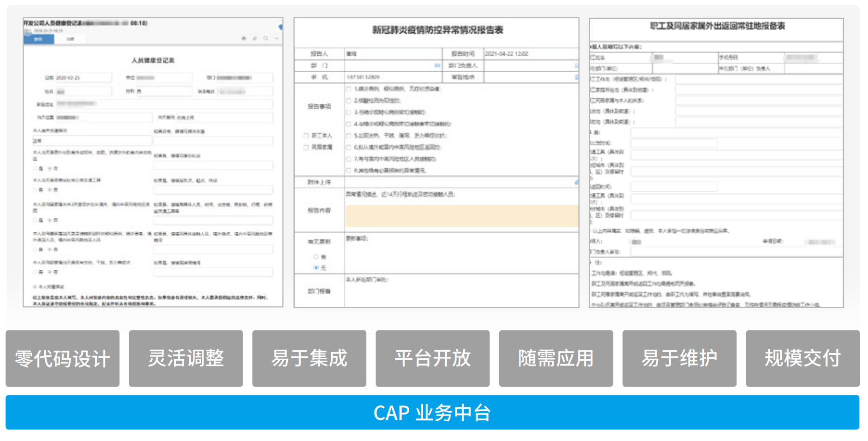Viewport: 868px width, 441px height.
Task: Select the 无 radio under 有无票据
Action: tap(316, 267)
